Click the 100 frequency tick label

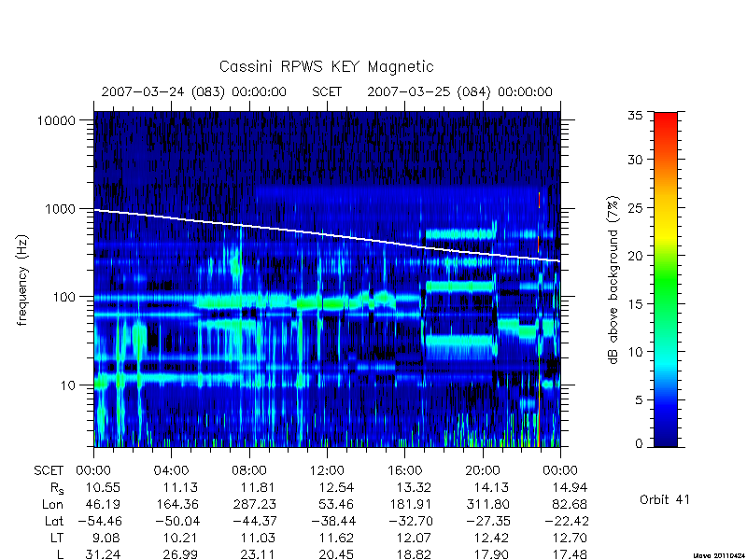click(63, 297)
